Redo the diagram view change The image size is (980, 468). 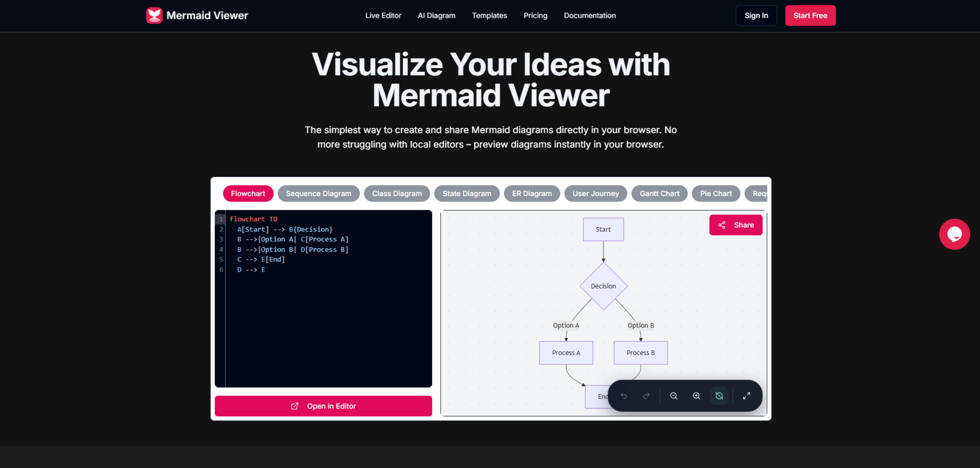click(646, 396)
